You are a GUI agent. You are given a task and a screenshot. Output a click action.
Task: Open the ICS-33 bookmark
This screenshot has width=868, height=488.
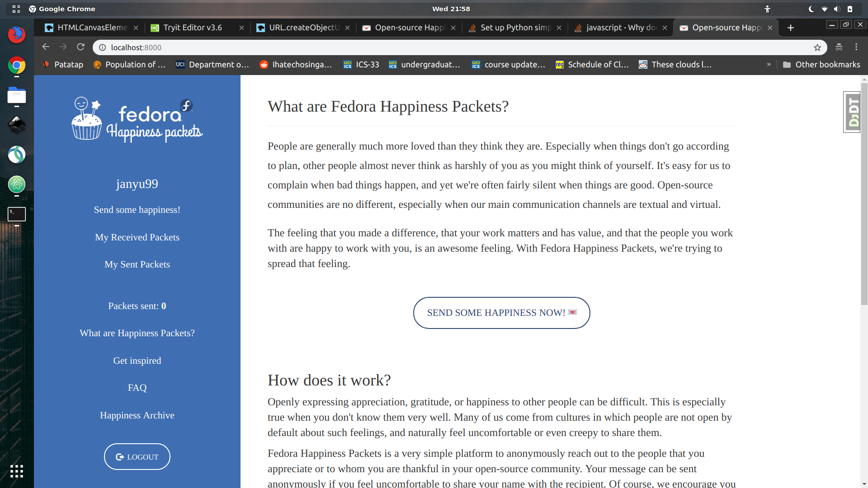point(361,65)
